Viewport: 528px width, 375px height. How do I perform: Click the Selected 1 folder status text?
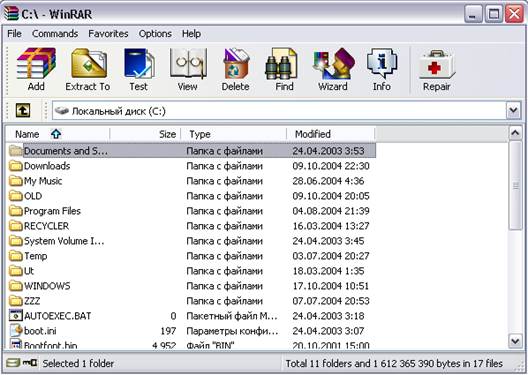(78, 364)
